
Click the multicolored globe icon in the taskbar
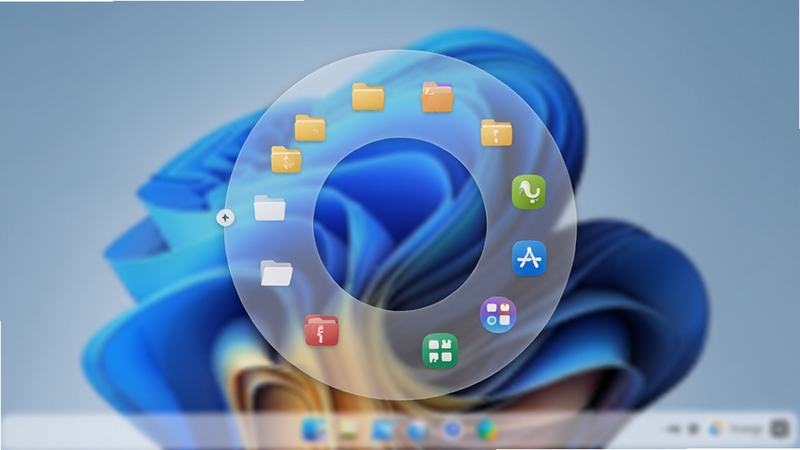(x=486, y=430)
